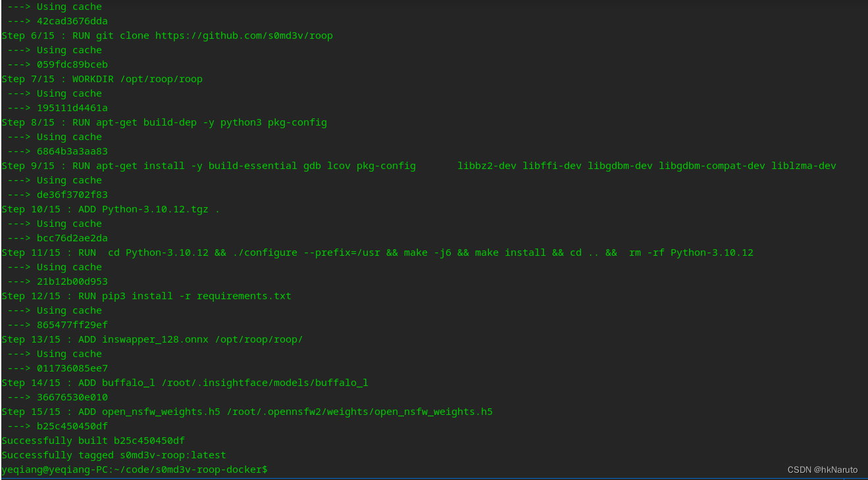Click the 'Successfully tagged s0md3v-roop:latest' line
Screen dimensions: 868x480
pos(113,455)
